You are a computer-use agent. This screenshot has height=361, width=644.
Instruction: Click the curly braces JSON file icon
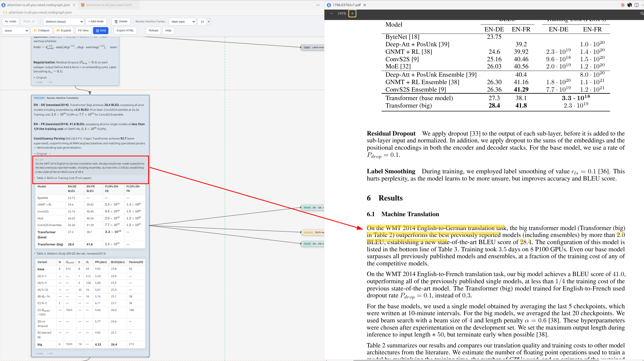click(x=5, y=13)
